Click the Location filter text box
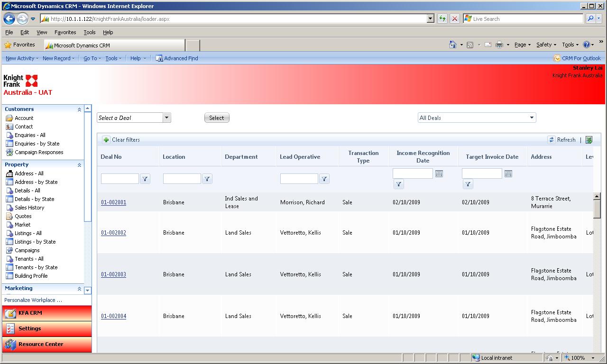Viewport: 607px width, 364px height. (x=182, y=179)
